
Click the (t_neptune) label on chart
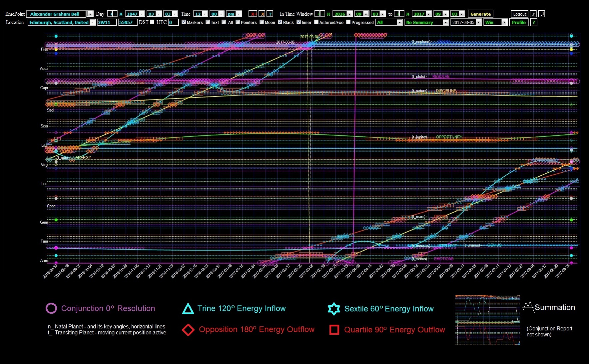click(x=421, y=42)
